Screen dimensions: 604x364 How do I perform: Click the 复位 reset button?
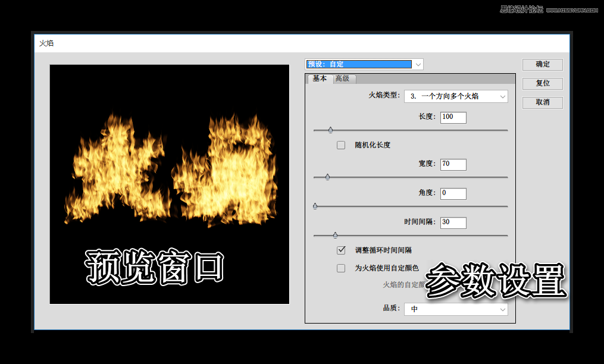point(542,83)
